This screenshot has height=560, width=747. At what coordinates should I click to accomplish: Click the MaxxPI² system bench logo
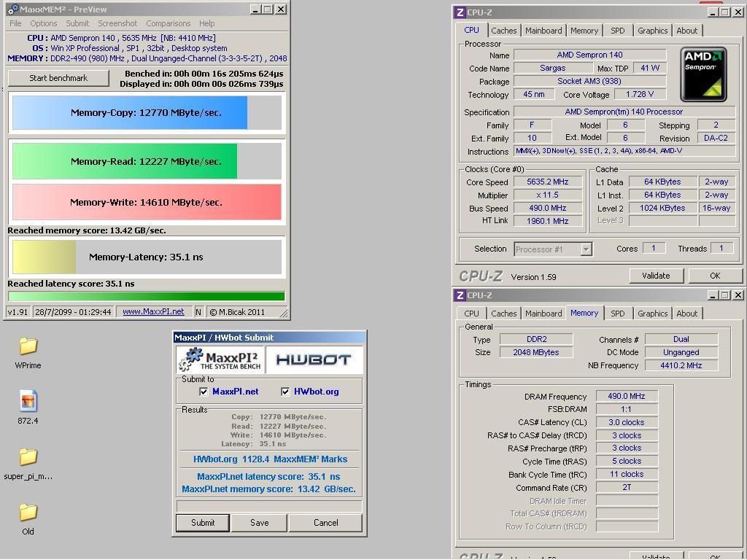click(x=220, y=359)
